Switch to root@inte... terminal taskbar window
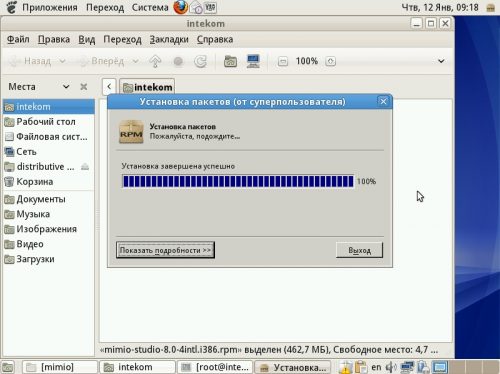 click(x=215, y=367)
